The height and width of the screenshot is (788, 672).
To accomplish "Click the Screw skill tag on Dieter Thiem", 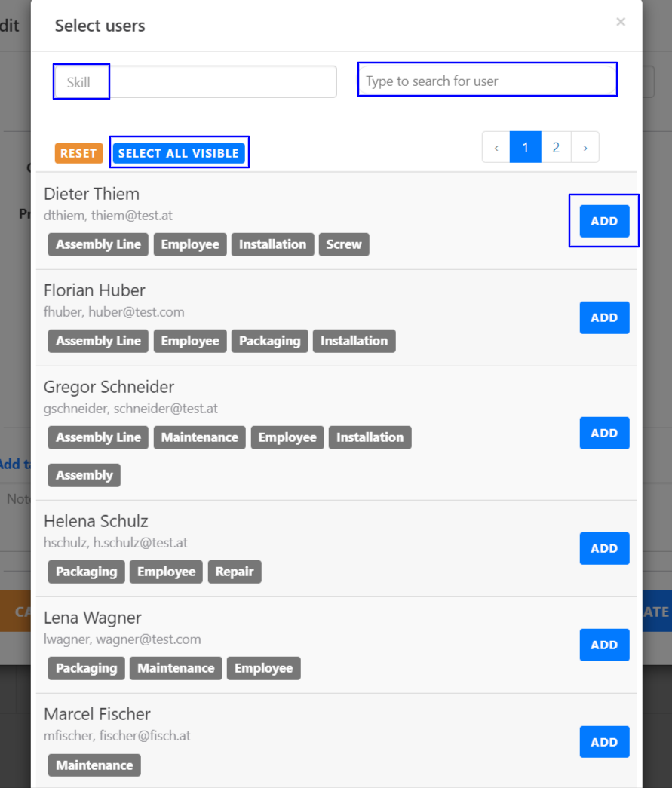I will [x=344, y=244].
